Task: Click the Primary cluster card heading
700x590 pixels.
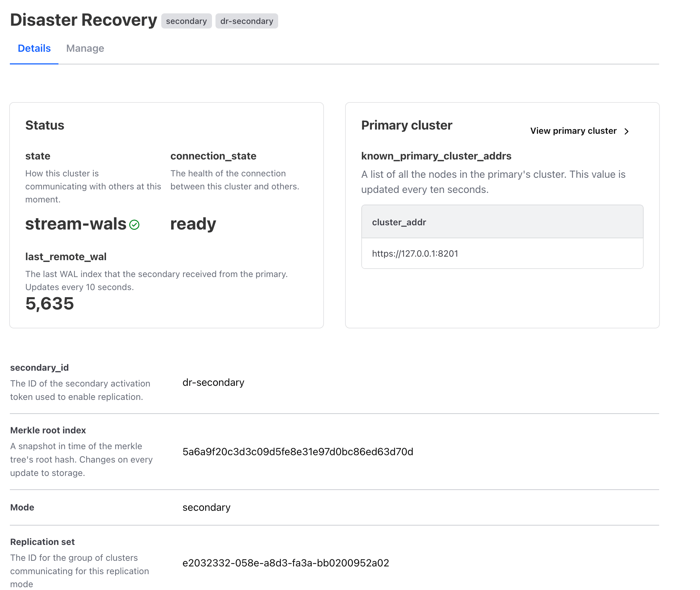Action: (407, 125)
